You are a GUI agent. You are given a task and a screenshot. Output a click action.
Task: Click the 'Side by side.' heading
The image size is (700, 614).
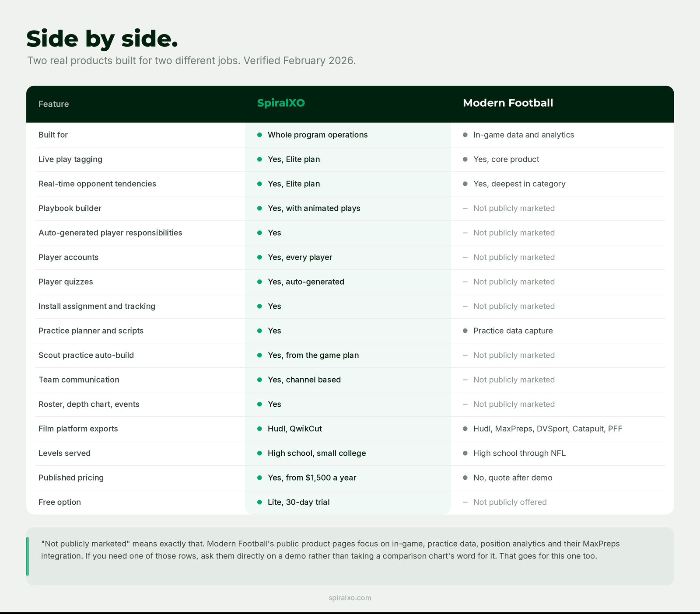coord(102,38)
